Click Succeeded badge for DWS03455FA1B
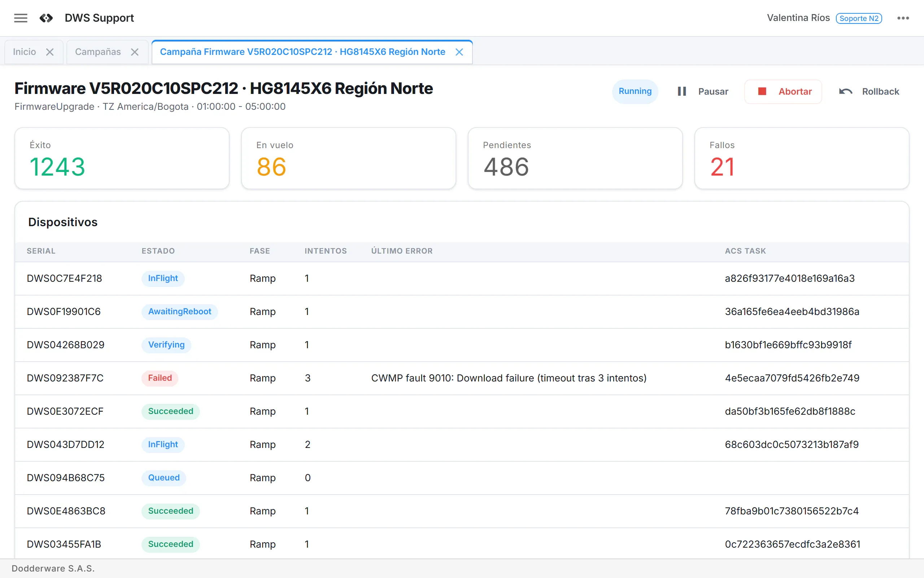Screen dimensions: 924x578 click(170, 544)
